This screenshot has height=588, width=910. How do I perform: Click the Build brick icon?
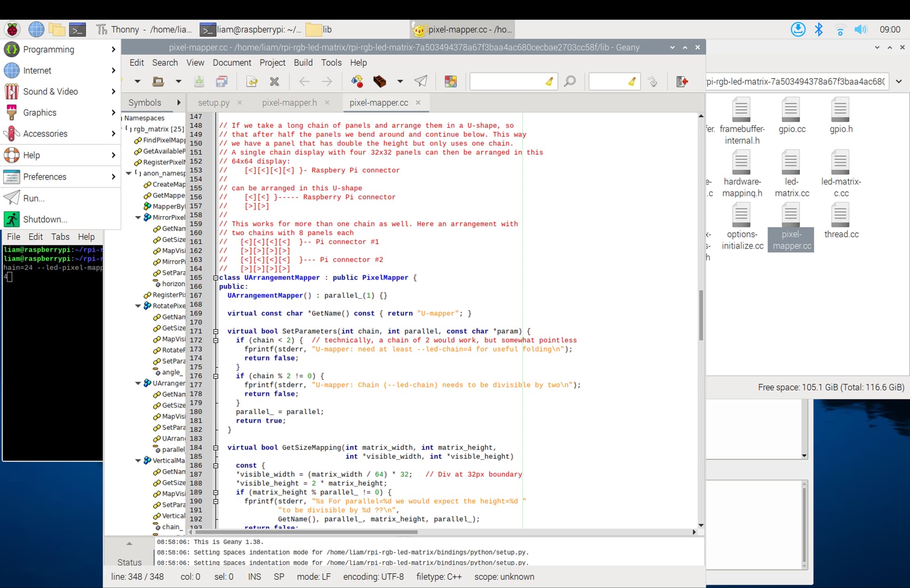click(x=380, y=81)
